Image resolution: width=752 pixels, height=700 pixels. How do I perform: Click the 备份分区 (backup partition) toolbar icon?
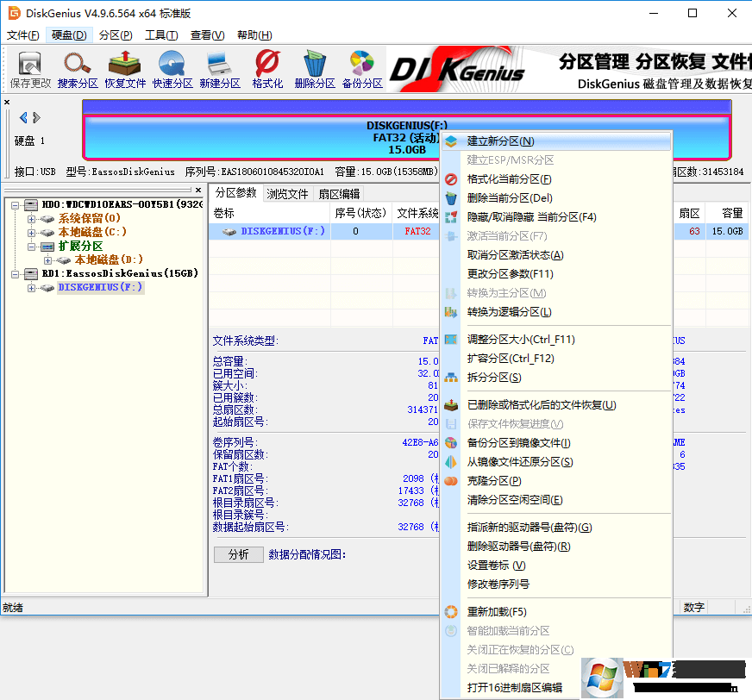(x=362, y=69)
